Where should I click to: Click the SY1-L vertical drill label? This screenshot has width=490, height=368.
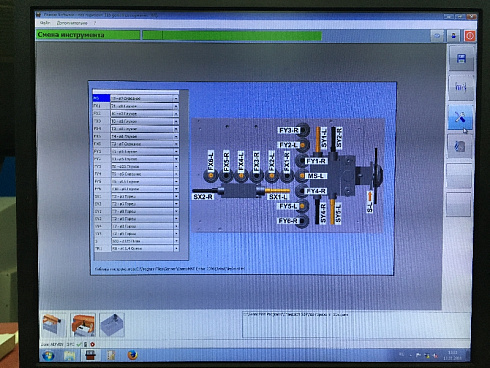pyautogui.click(x=324, y=138)
